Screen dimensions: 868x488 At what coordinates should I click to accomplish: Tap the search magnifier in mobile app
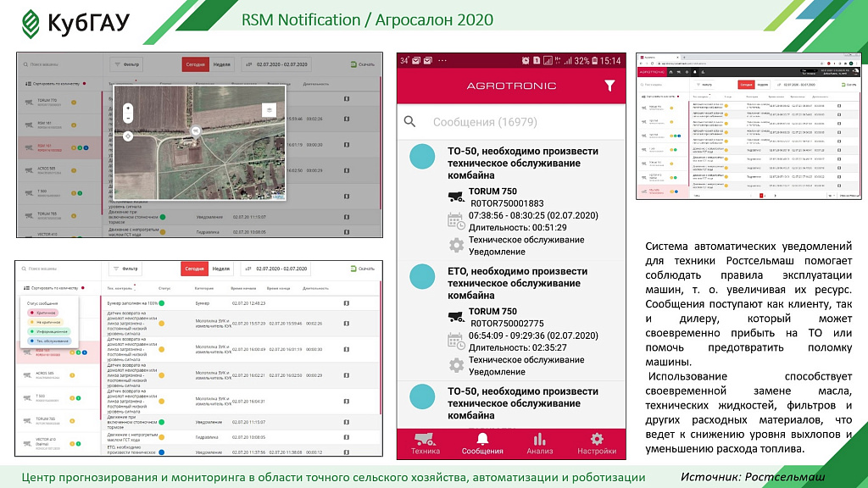409,122
